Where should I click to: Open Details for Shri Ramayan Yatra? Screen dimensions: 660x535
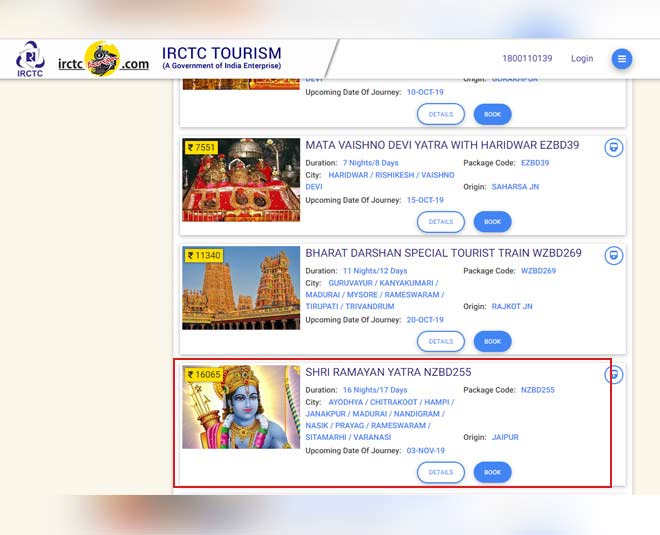(441, 472)
